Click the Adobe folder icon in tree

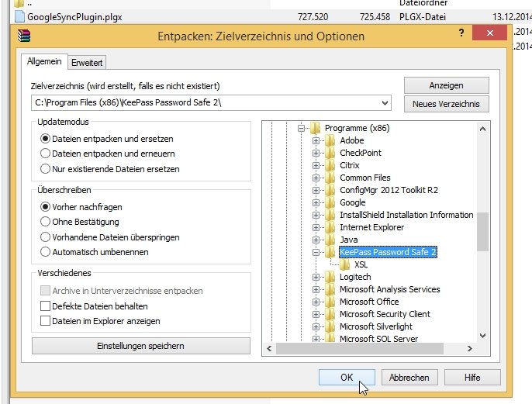[x=330, y=140]
